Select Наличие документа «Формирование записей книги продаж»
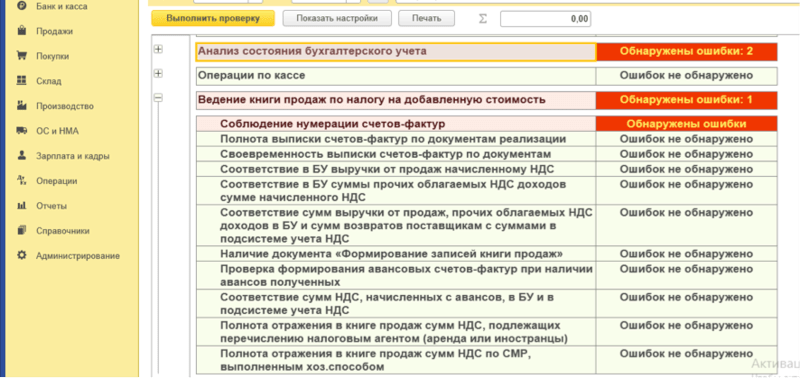The image size is (800, 378). coord(396,254)
